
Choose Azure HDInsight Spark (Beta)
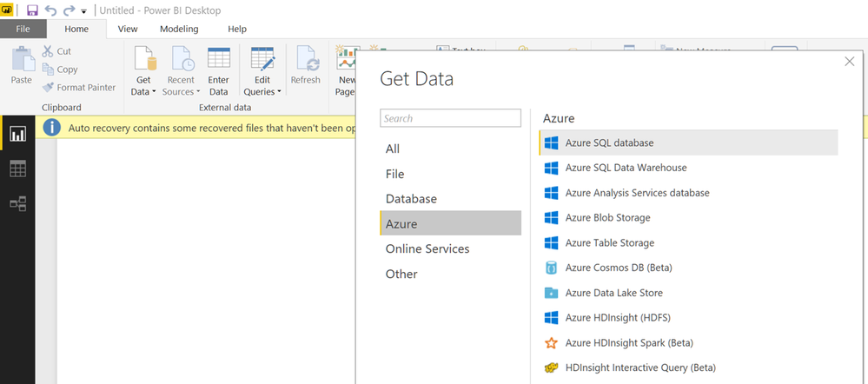coord(628,342)
